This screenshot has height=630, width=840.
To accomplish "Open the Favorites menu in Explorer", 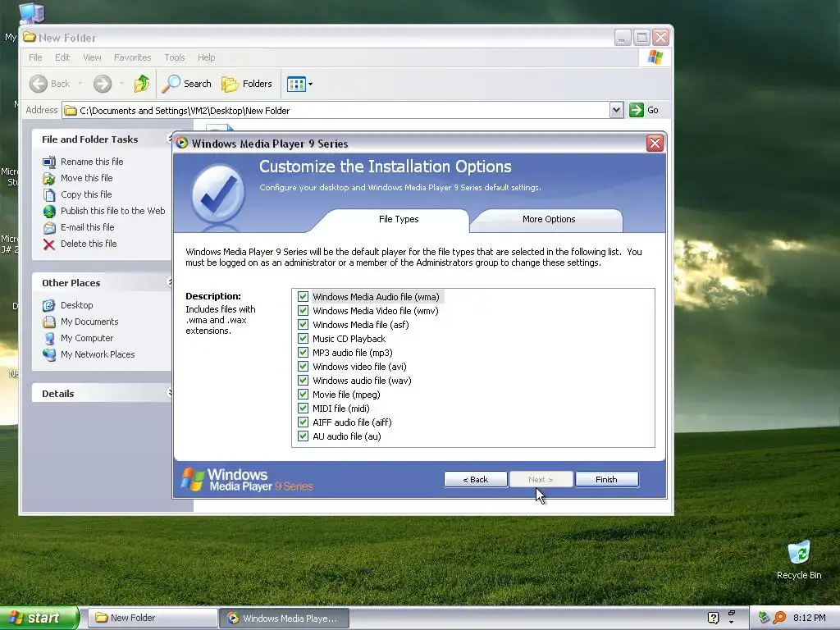I will (132, 57).
